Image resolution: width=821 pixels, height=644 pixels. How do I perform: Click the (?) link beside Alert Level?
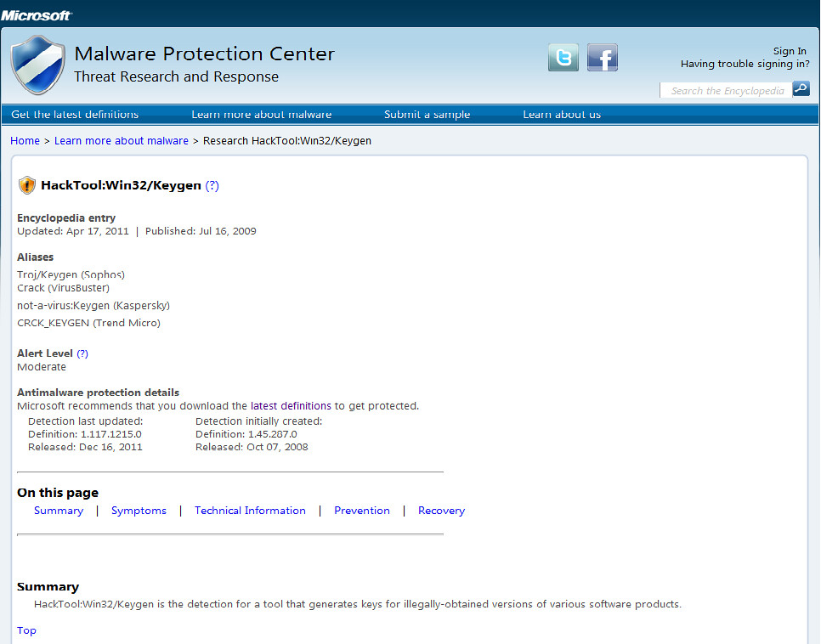82,353
